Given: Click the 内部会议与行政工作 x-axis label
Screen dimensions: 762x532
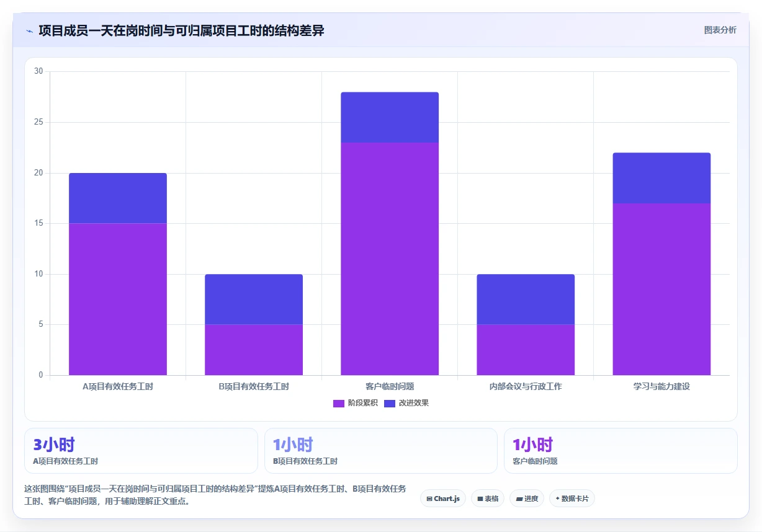Looking at the screenshot, I should (x=526, y=386).
